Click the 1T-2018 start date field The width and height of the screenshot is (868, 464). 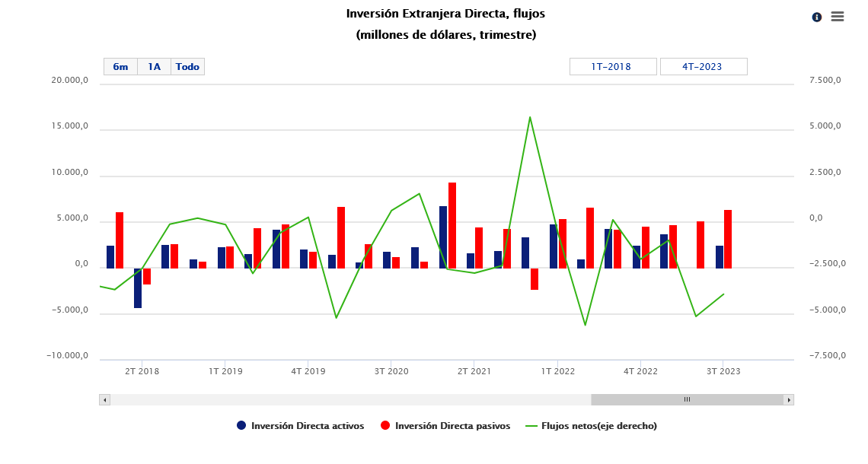[x=612, y=67]
